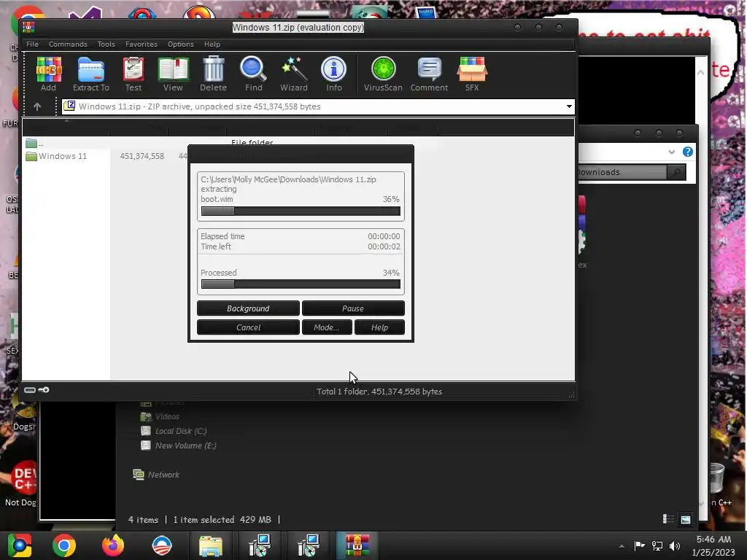The height and width of the screenshot is (560, 747).
Task: Click the Comment toolbar icon
Action: [x=429, y=74]
